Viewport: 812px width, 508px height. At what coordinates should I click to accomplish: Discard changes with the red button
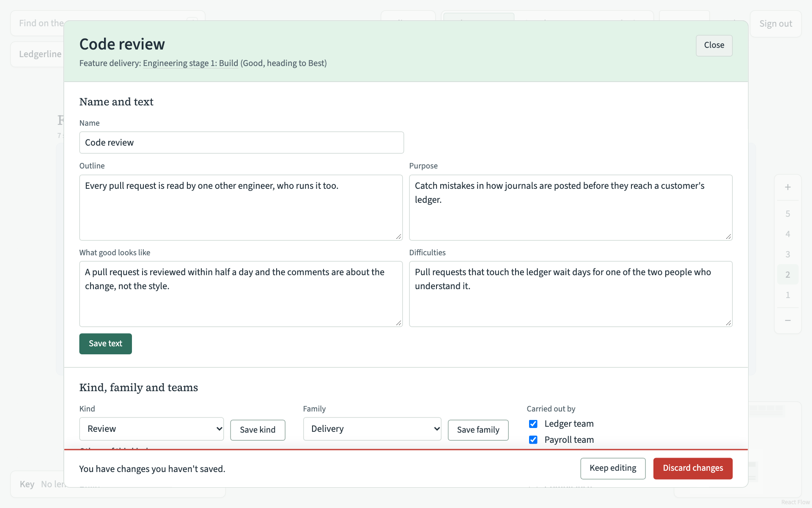693,468
